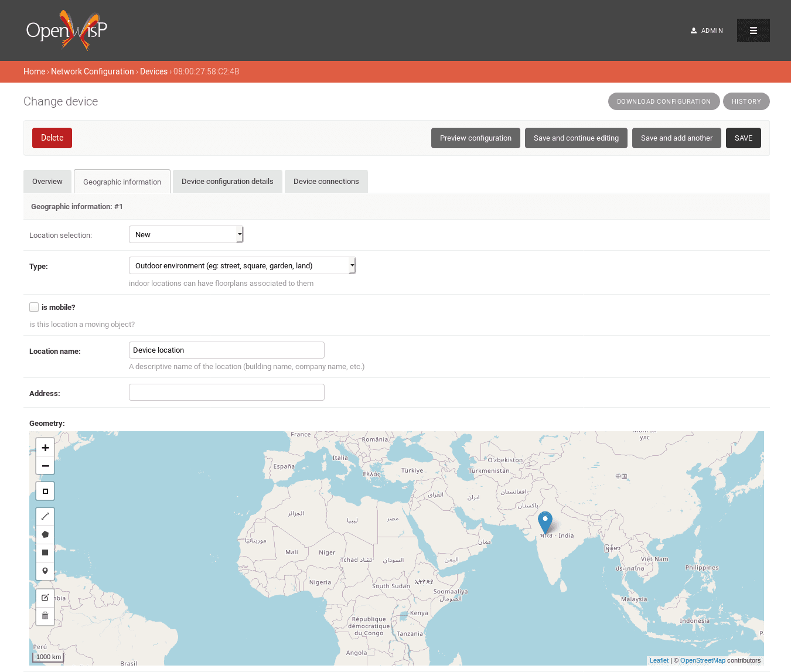Open the Device configuration details tab

tap(227, 182)
